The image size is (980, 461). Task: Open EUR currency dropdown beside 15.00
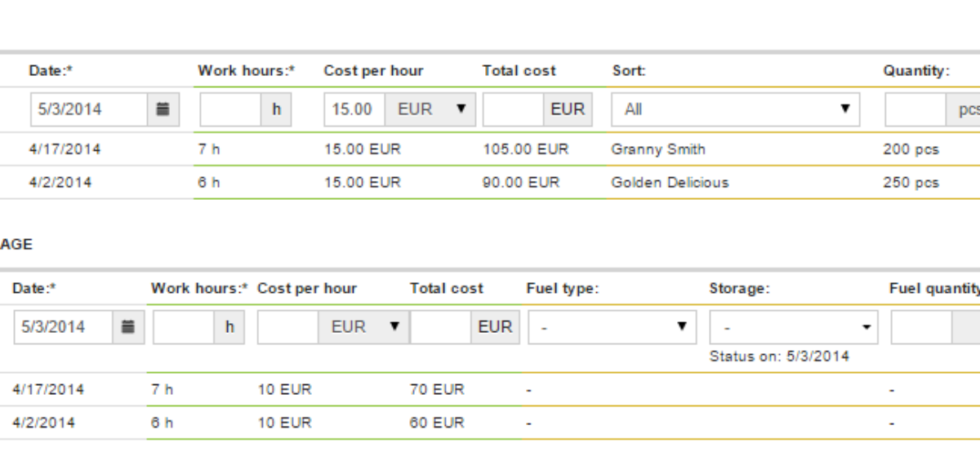[430, 109]
